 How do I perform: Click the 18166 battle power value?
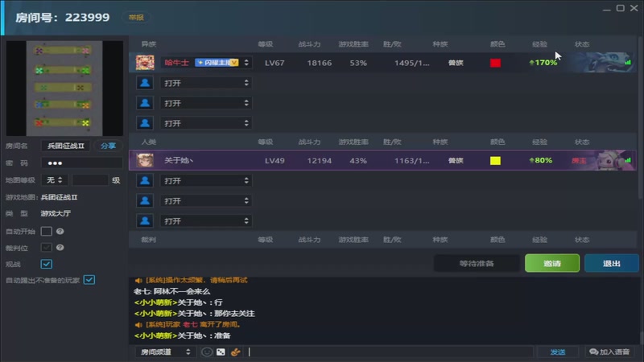point(319,63)
